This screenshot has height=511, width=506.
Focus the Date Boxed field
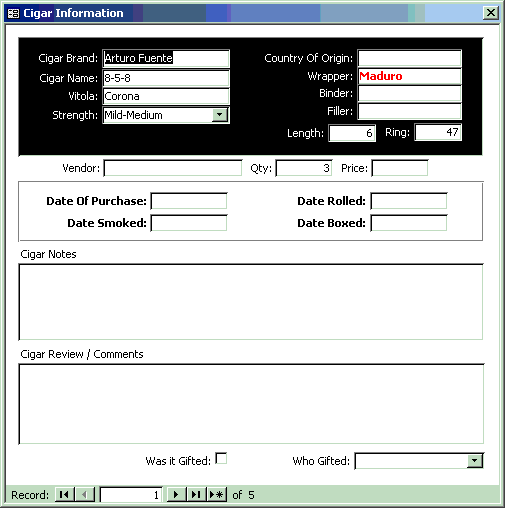tap(409, 223)
